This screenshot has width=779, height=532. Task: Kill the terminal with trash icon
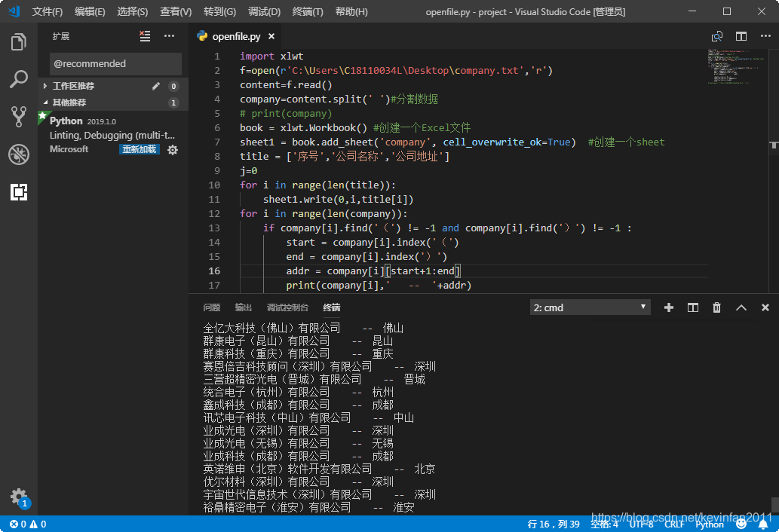pos(716,307)
